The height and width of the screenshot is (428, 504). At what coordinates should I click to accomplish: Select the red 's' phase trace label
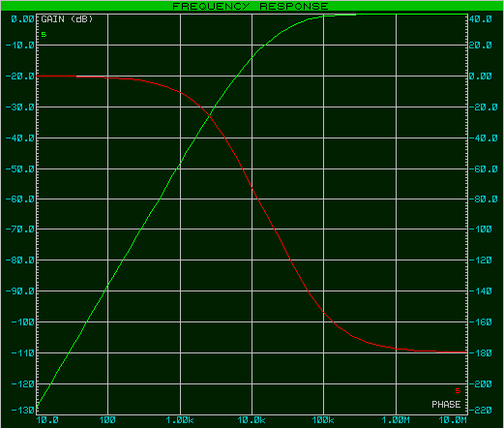(x=458, y=391)
